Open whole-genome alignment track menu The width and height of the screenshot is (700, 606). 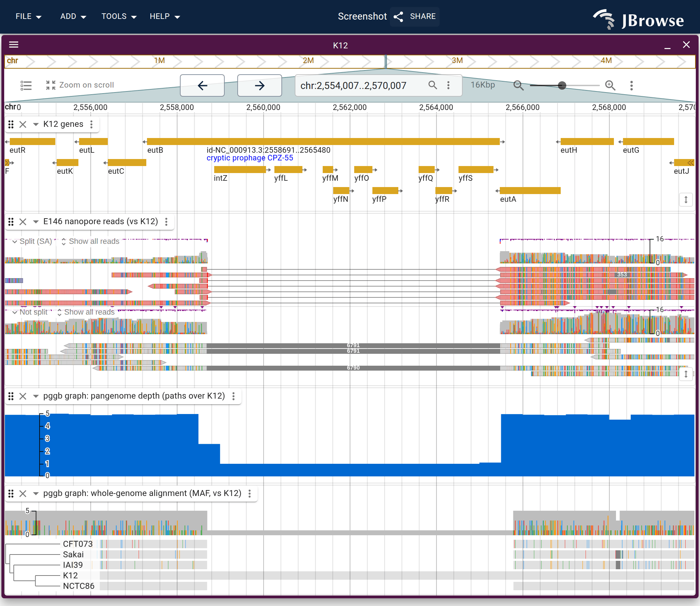pos(250,494)
